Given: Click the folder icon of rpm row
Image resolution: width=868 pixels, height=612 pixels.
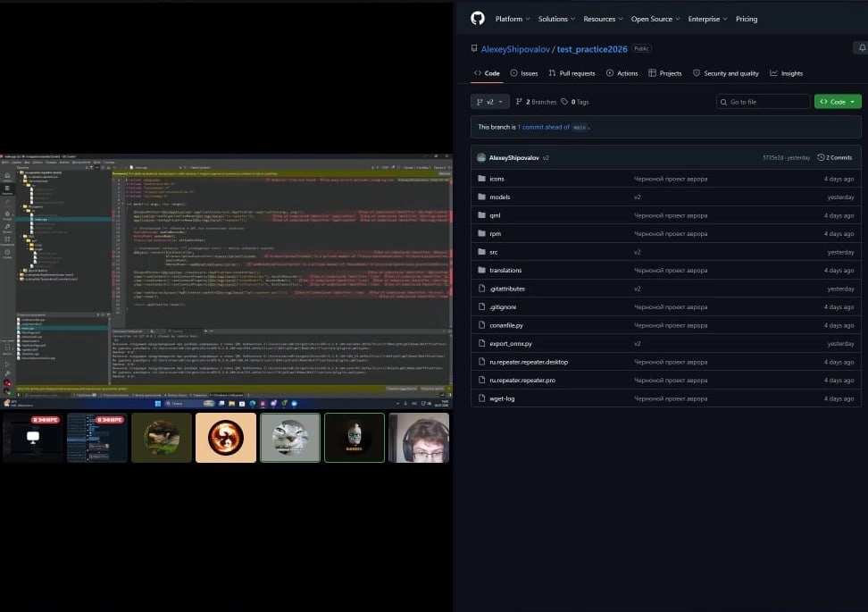Looking at the screenshot, I should [x=481, y=233].
